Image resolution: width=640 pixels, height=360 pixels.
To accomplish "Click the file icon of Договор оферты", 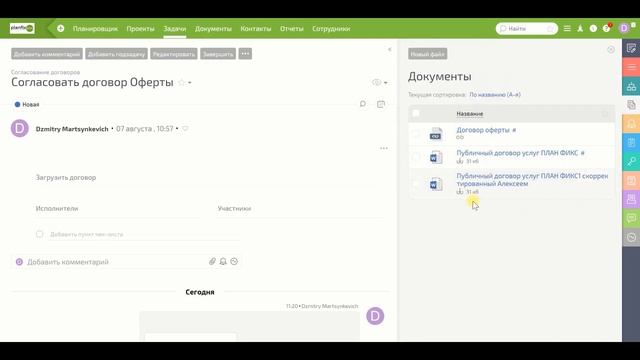I will (436, 134).
